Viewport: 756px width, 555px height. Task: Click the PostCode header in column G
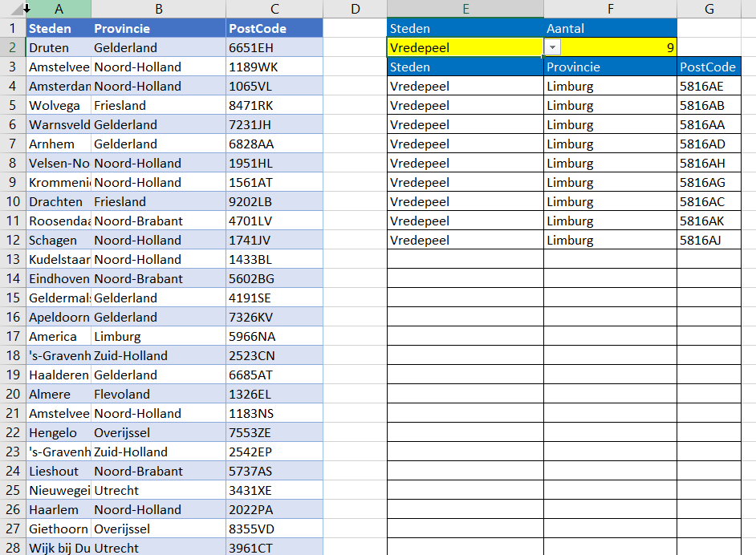(x=709, y=67)
